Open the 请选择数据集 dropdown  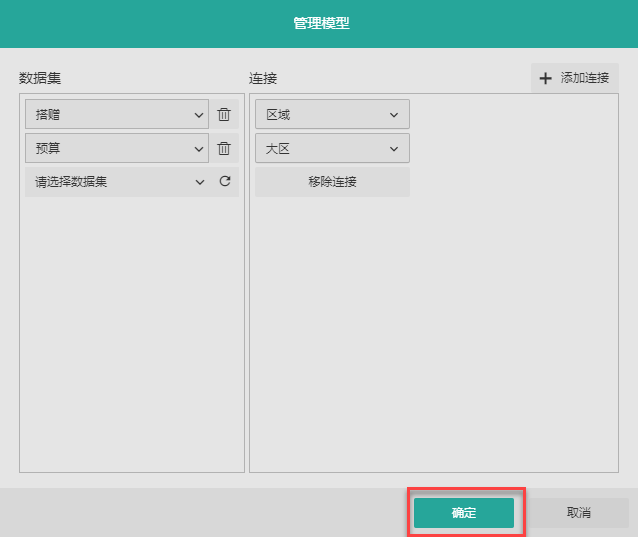point(119,181)
